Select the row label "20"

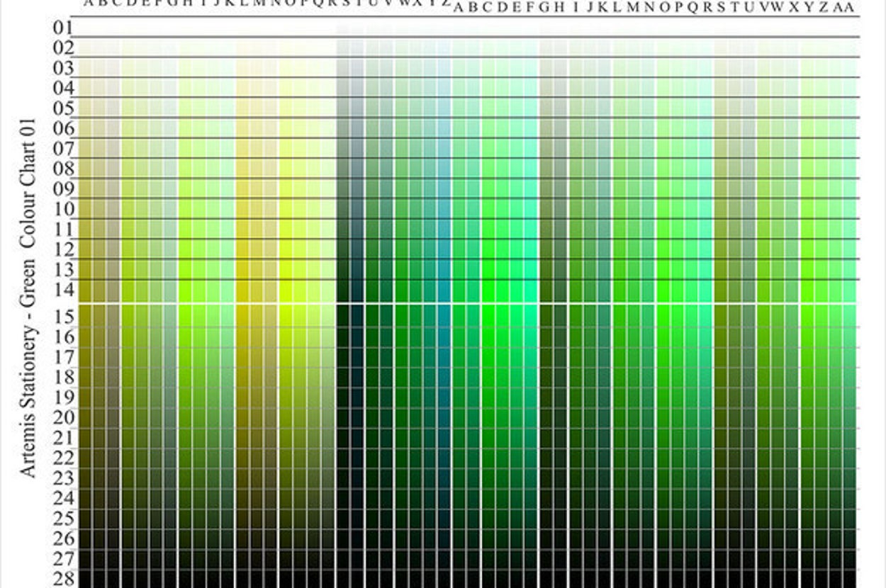[x=63, y=417]
